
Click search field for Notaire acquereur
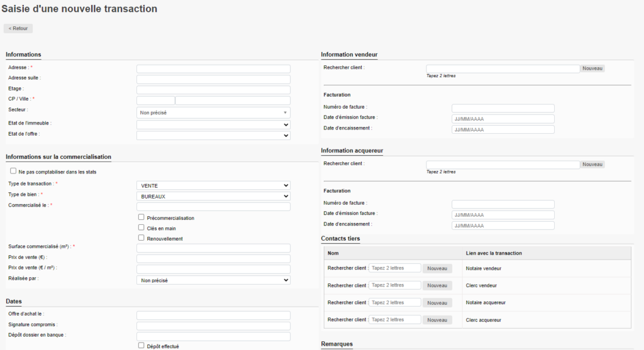pos(395,303)
